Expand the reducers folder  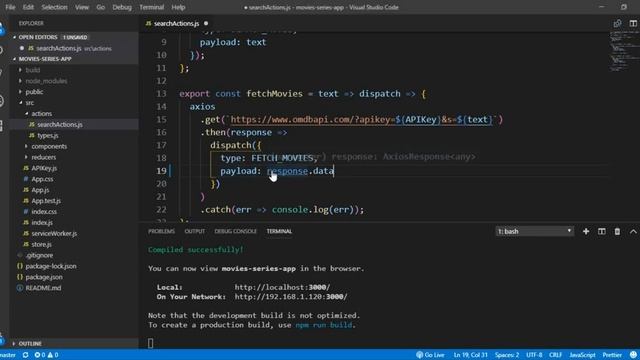pyautogui.click(x=44, y=157)
